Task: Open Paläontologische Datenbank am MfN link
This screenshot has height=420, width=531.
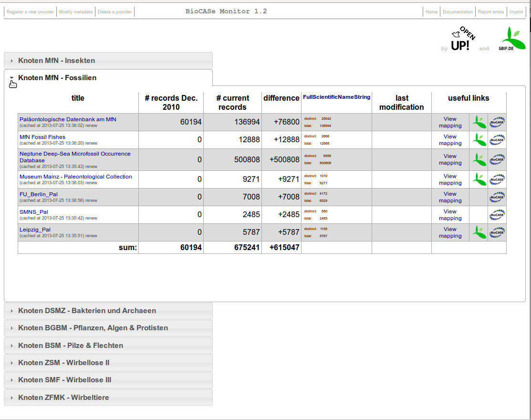Action: tap(68, 119)
